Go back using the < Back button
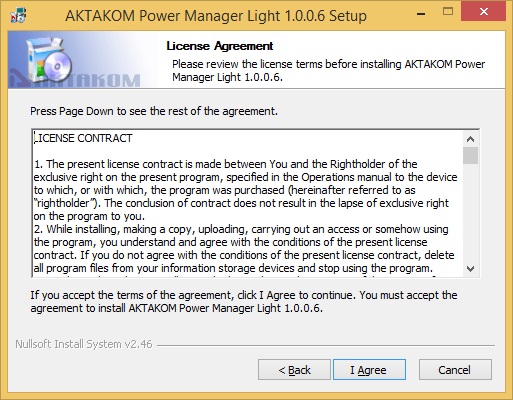513x400 pixels. 294,370
